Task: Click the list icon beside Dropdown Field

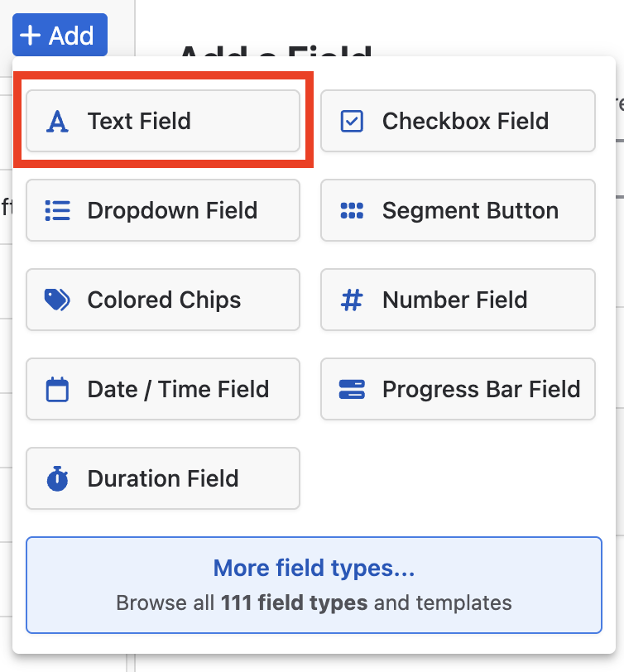Action: click(x=57, y=210)
